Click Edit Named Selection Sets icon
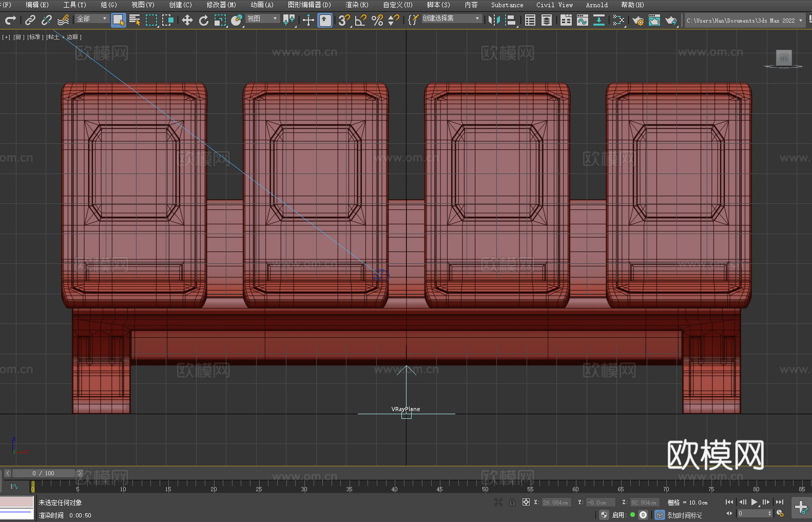Viewport: 812px width, 522px height. pyautogui.click(x=413, y=20)
